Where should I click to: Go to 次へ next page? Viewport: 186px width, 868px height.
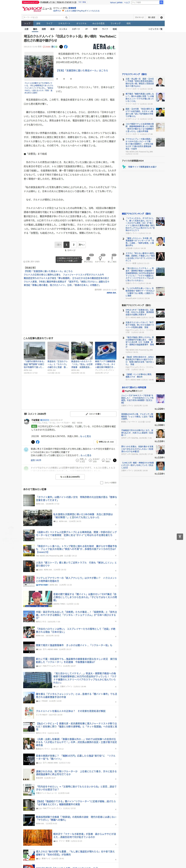point(82,245)
